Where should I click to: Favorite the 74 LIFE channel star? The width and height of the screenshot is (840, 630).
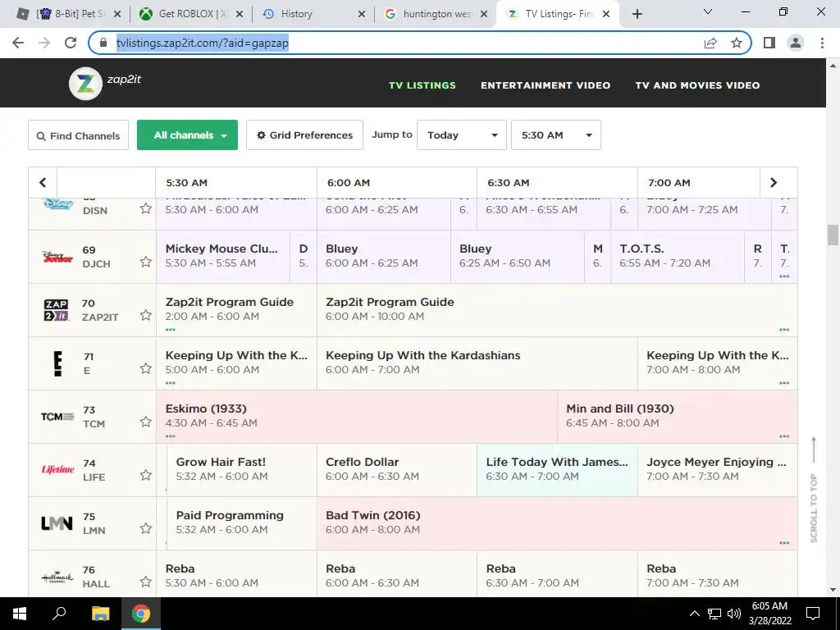(146, 475)
